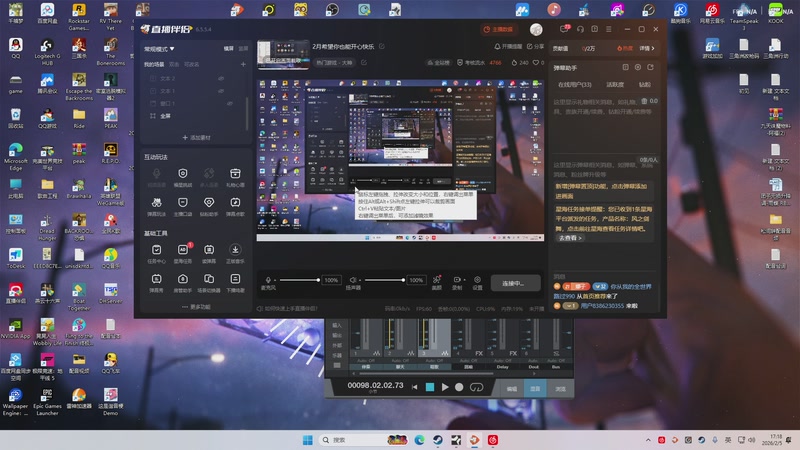Mute the 麦克风 microphone icon

(x=268, y=280)
